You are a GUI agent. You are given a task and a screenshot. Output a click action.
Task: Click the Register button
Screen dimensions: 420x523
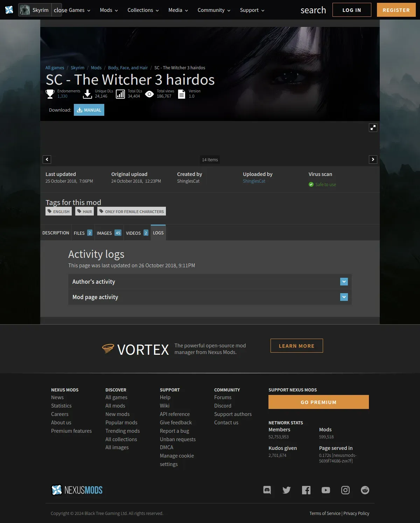[x=396, y=10]
